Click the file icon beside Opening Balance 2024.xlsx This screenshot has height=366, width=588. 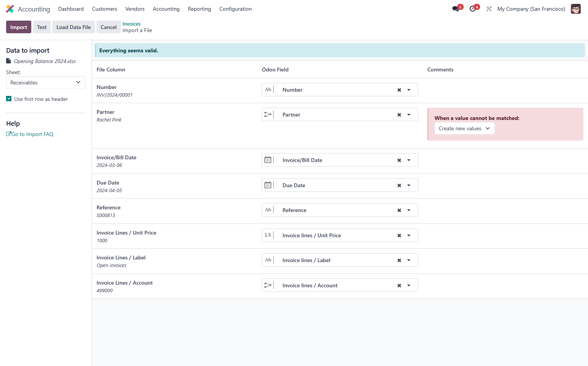point(8,61)
